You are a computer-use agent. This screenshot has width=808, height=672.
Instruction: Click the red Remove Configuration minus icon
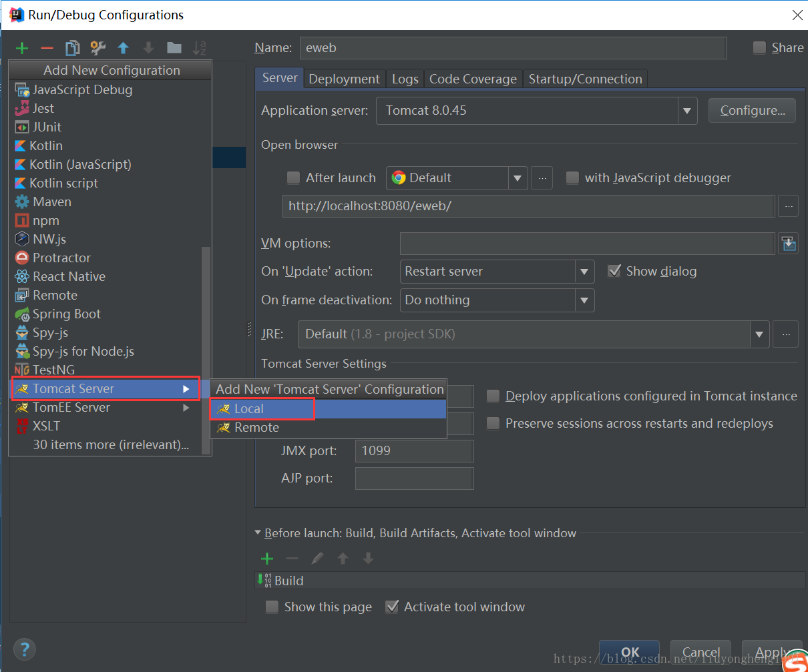pyautogui.click(x=47, y=48)
